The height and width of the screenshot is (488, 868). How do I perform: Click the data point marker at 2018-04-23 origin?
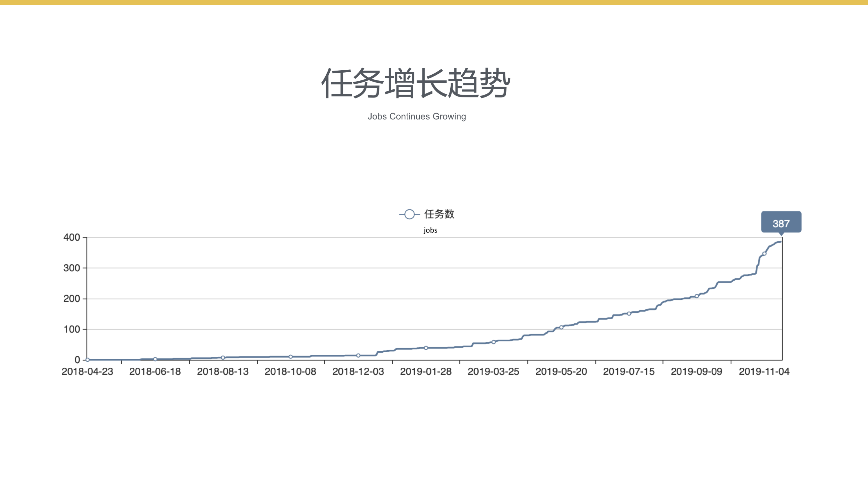(87, 360)
